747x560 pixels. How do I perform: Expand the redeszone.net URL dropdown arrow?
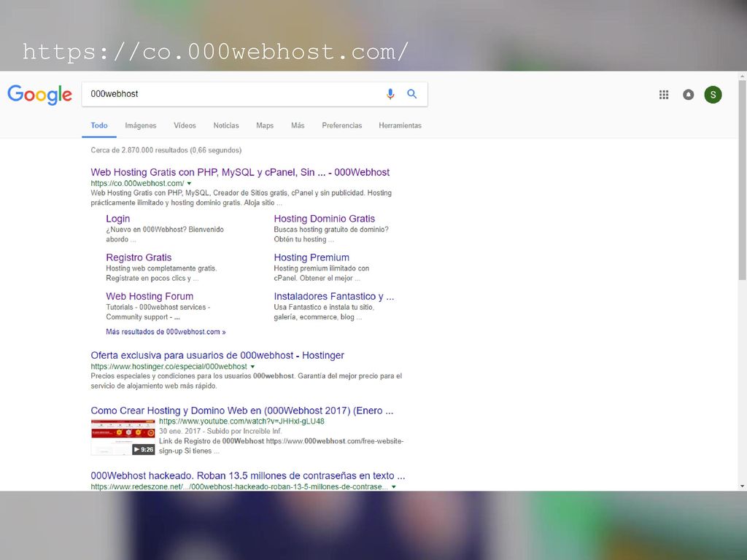pos(393,486)
